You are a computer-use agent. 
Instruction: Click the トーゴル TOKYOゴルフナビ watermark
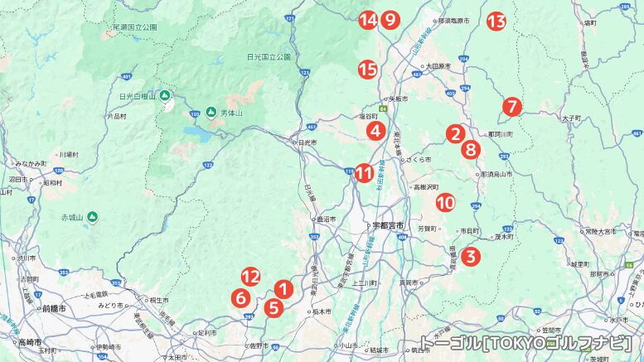pyautogui.click(x=526, y=343)
